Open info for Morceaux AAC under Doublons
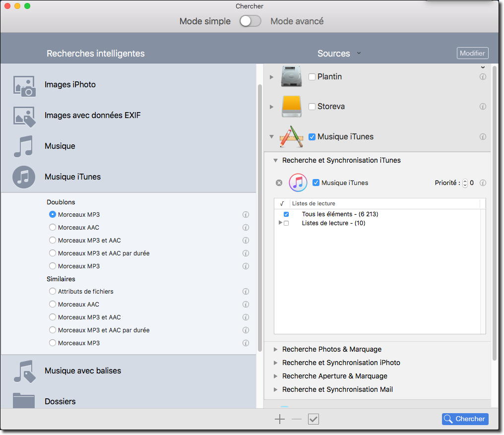Screen dimensions: 504x435 coord(246,227)
